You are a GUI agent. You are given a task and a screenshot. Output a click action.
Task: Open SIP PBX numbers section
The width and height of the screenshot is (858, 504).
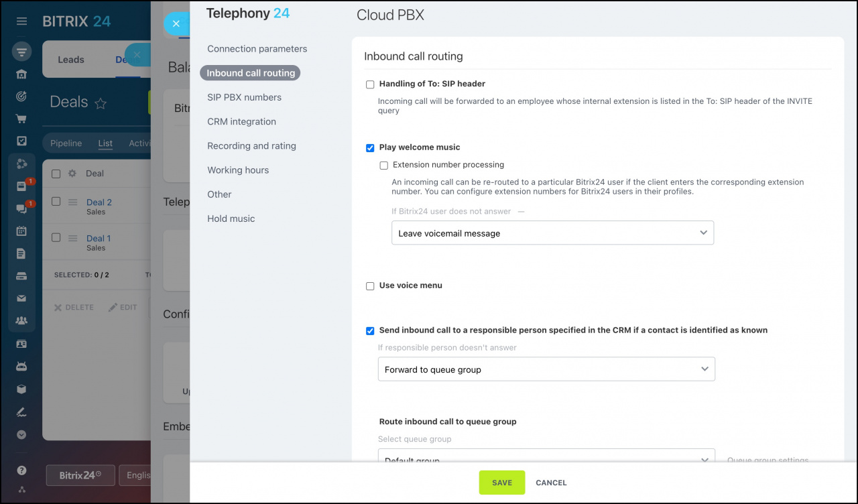coord(245,97)
